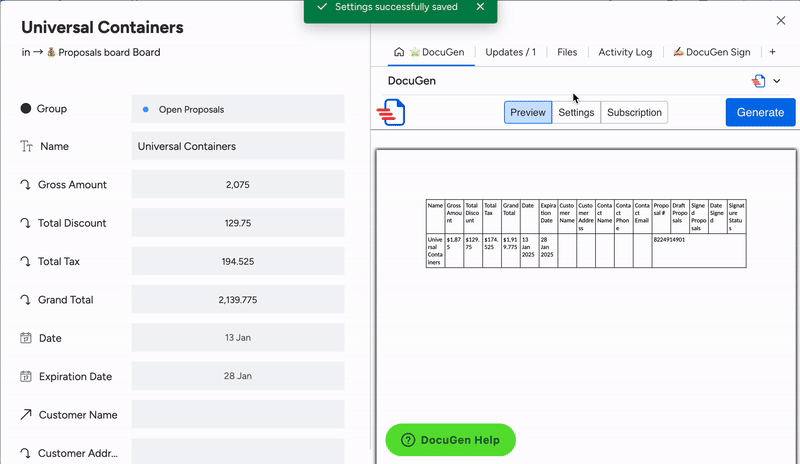
Task: Click the empty Customer Name field
Action: point(238,414)
